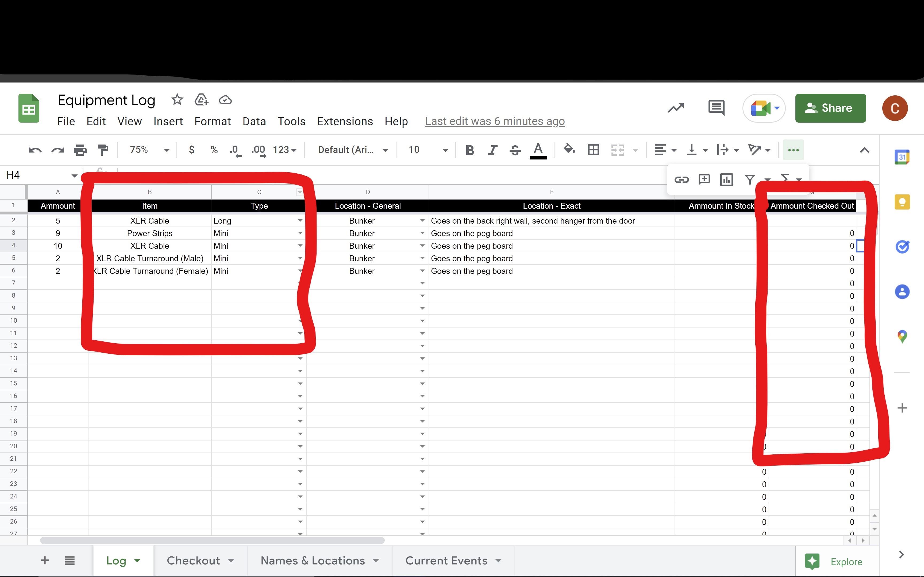Viewport: 924px width, 577px height.
Task: Open the borders grid tool
Action: 593,150
